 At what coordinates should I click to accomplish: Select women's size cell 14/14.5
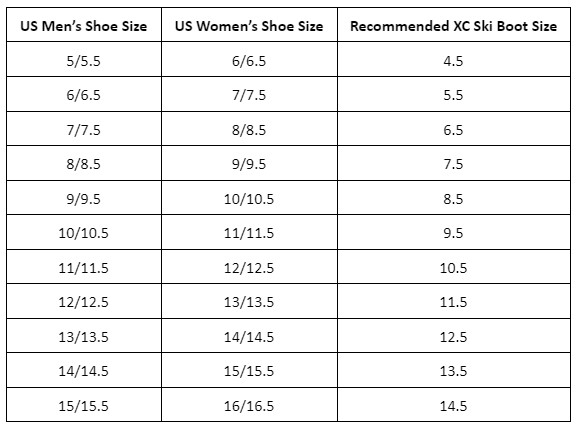click(x=249, y=335)
